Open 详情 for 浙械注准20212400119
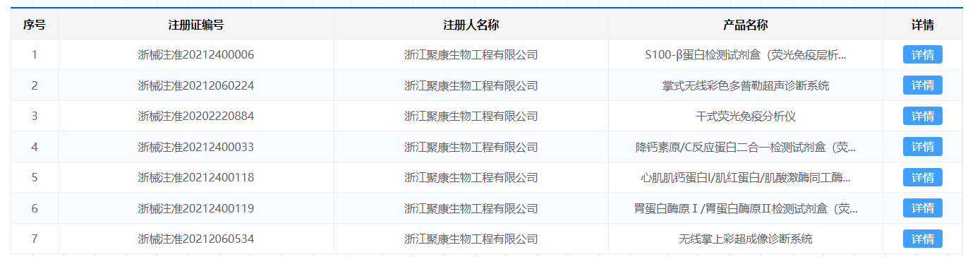980x257 pixels. point(922,208)
